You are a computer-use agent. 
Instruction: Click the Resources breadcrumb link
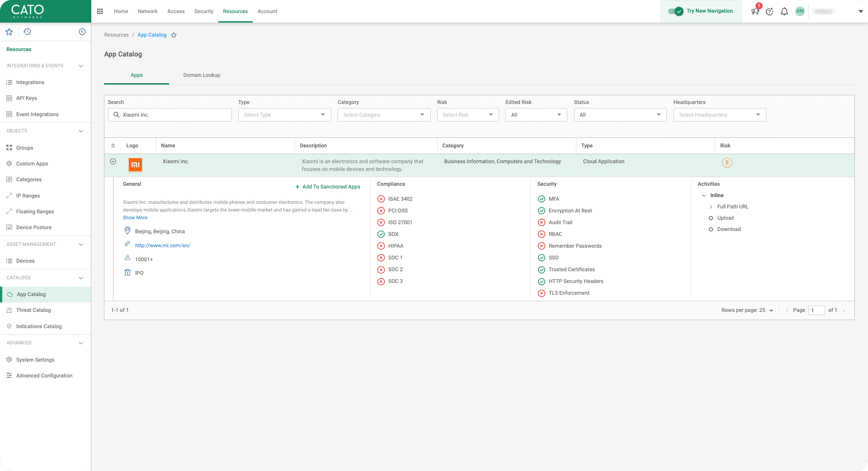click(116, 35)
